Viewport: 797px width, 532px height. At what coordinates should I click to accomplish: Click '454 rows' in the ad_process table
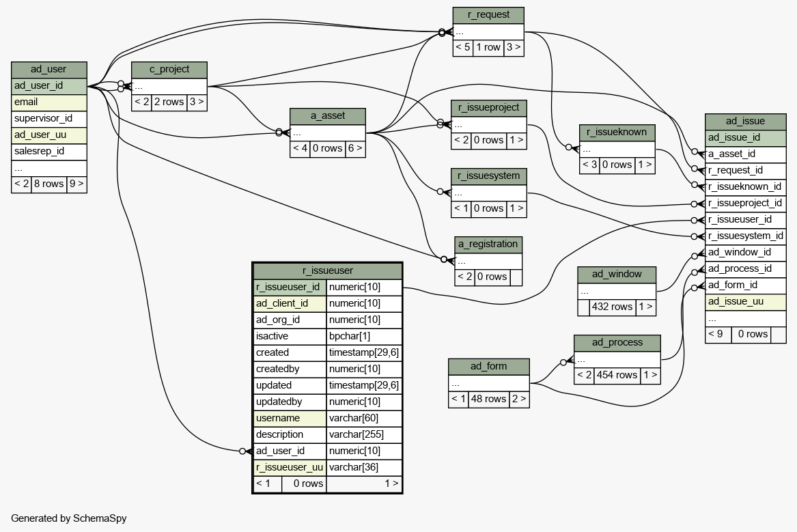point(617,376)
